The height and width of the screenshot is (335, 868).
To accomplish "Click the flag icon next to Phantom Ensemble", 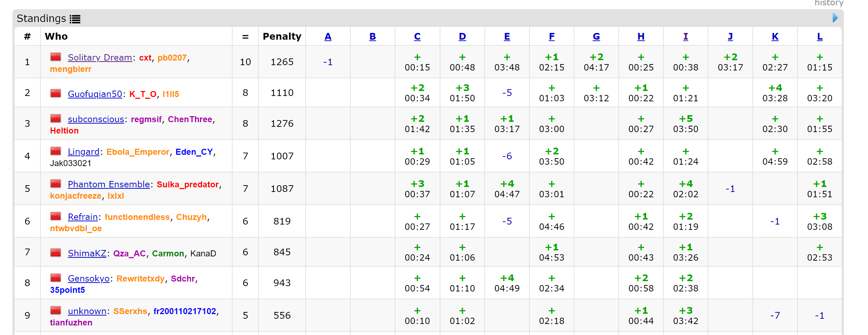I will coord(56,183).
